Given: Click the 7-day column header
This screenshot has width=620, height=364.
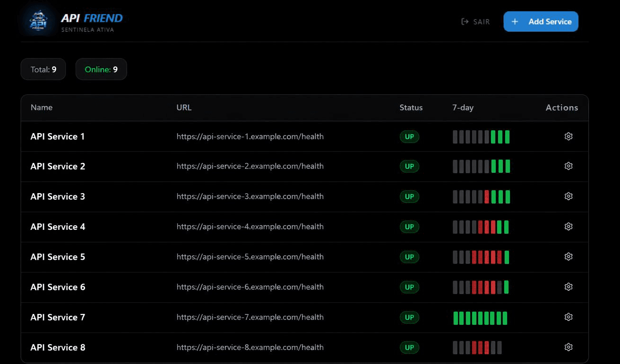Looking at the screenshot, I should pos(463,107).
